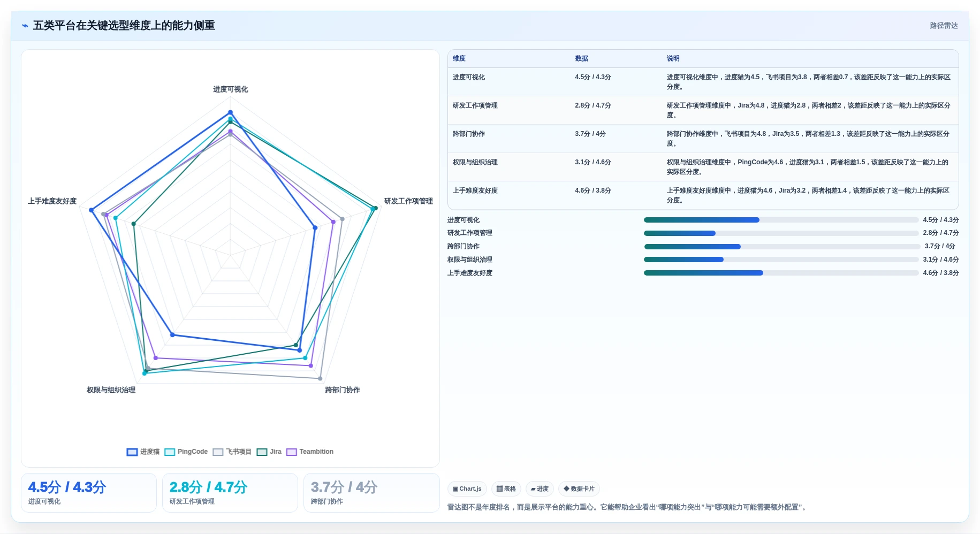Click the 跨部门协作 progress bar
Viewport: 980px width, 534px height.
click(x=782, y=247)
